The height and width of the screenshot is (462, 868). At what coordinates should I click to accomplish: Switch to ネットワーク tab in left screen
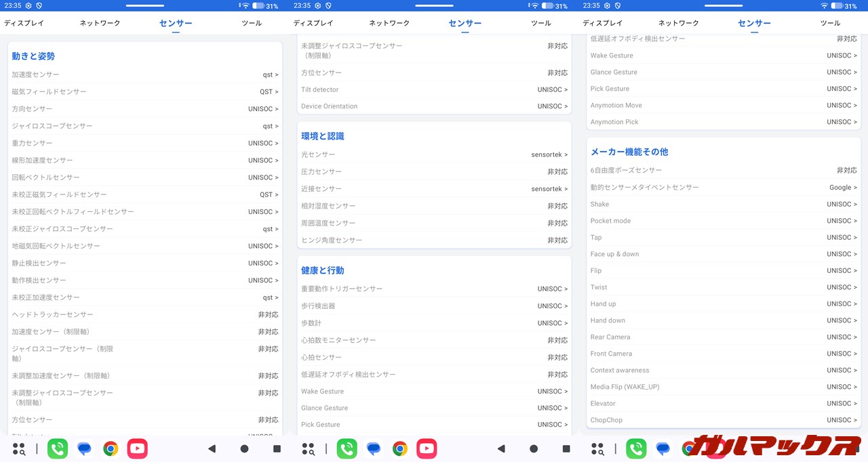tap(100, 23)
